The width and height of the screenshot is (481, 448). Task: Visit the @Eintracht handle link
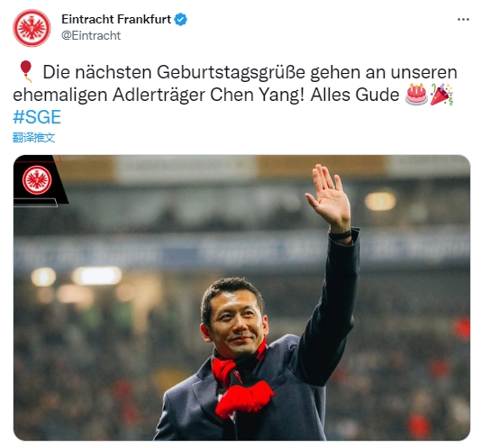[91, 36]
